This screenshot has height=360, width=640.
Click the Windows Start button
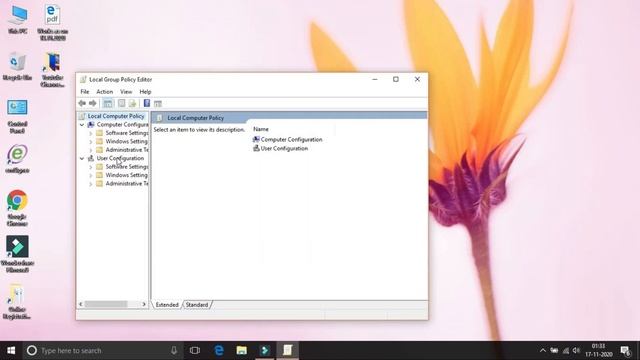[11, 350]
